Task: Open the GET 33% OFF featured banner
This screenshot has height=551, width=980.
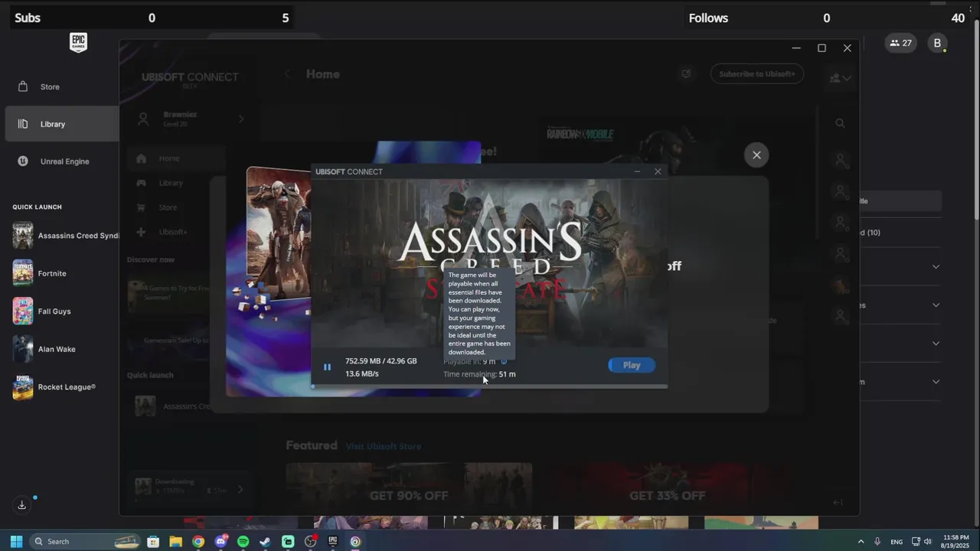Action: click(x=667, y=488)
